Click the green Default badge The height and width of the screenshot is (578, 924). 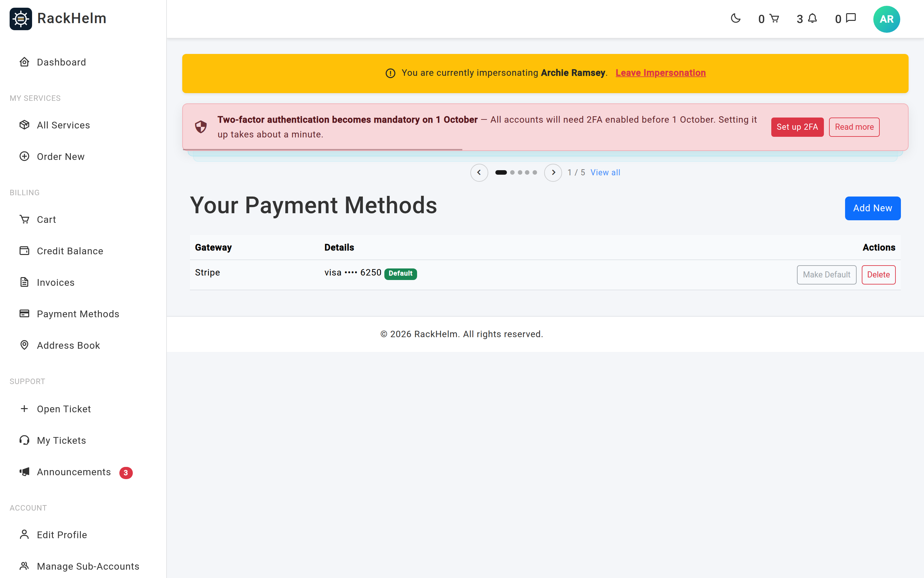pyautogui.click(x=400, y=274)
